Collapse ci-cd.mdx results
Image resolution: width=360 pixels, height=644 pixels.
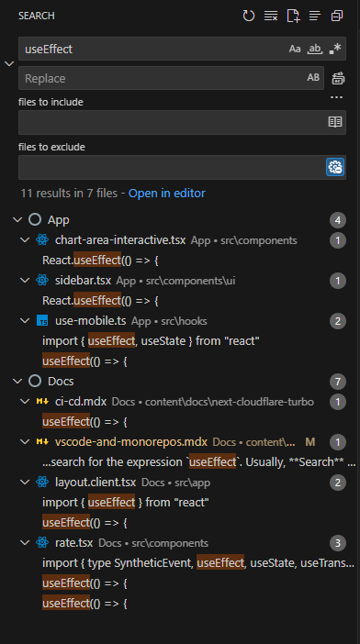(x=25, y=401)
